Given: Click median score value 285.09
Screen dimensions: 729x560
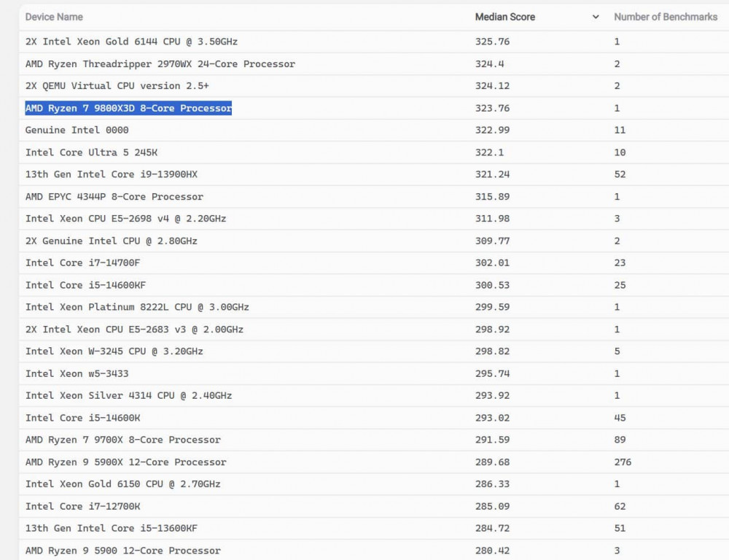Looking at the screenshot, I should point(492,506).
